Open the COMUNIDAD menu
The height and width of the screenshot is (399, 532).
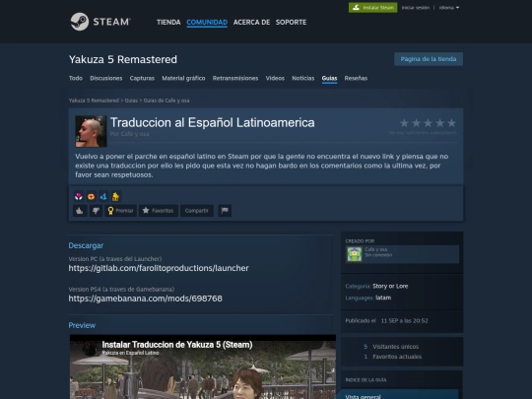tap(207, 22)
